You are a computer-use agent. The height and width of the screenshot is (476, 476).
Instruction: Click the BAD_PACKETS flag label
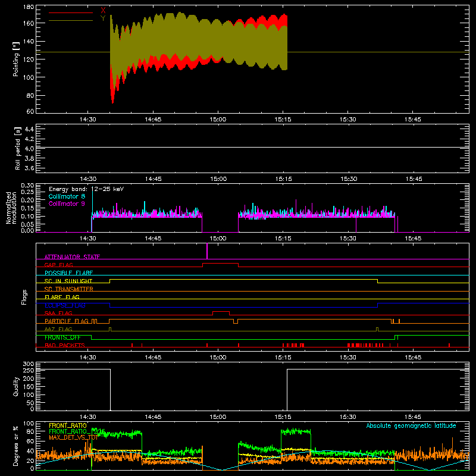65,345
